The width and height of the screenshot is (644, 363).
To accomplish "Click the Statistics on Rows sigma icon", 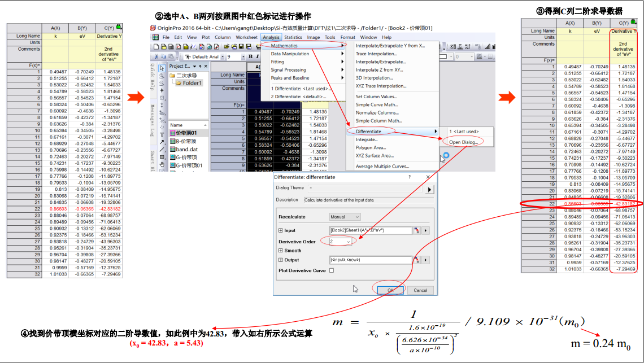I will (x=460, y=46).
